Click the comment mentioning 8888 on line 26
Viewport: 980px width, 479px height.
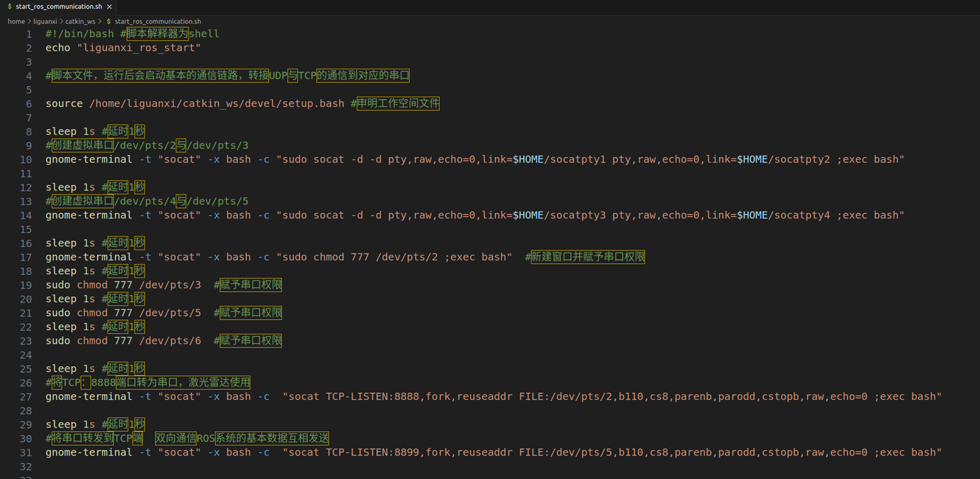tap(148, 382)
